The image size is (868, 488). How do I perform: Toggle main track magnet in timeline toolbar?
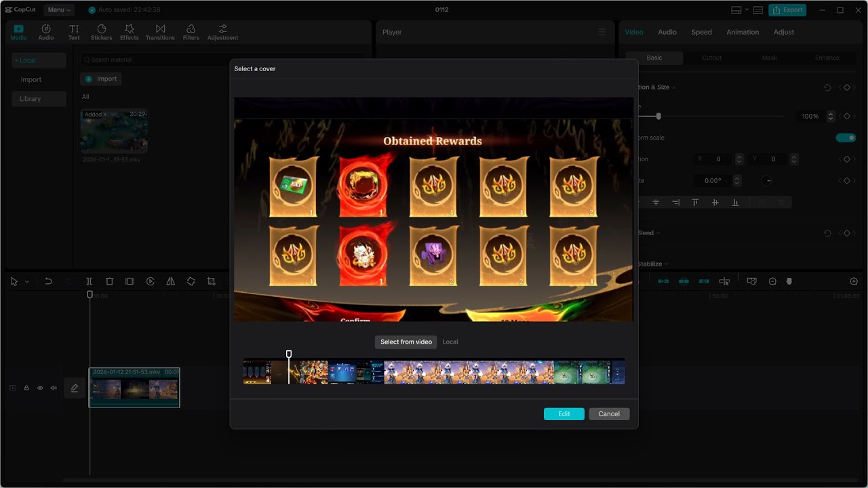click(663, 281)
